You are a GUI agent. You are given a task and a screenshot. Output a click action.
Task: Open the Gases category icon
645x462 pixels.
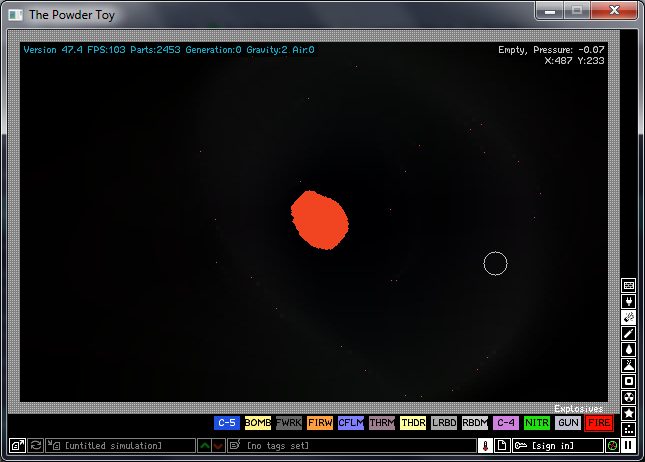pyautogui.click(x=629, y=333)
